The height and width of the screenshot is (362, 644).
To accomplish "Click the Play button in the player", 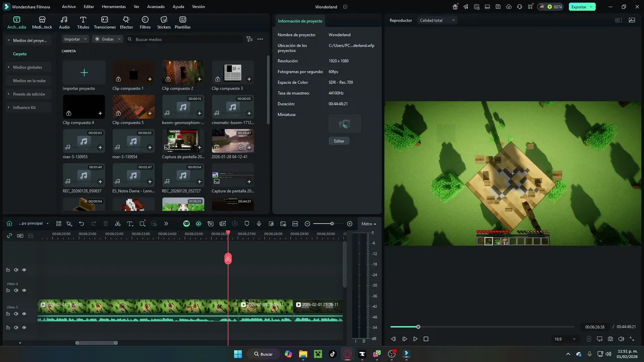I will tap(416, 339).
